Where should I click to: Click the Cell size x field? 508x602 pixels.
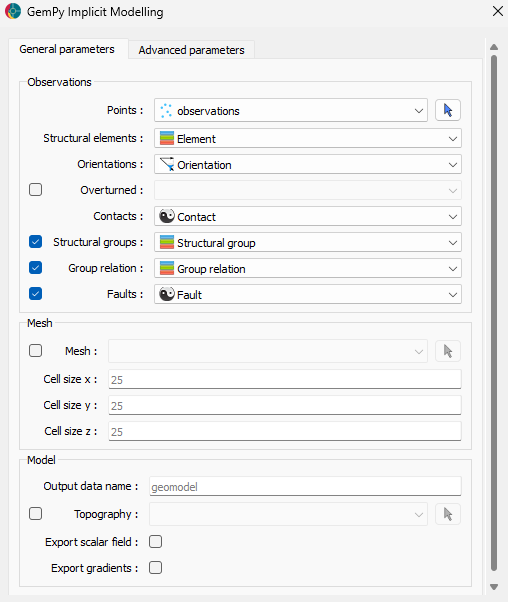(285, 379)
